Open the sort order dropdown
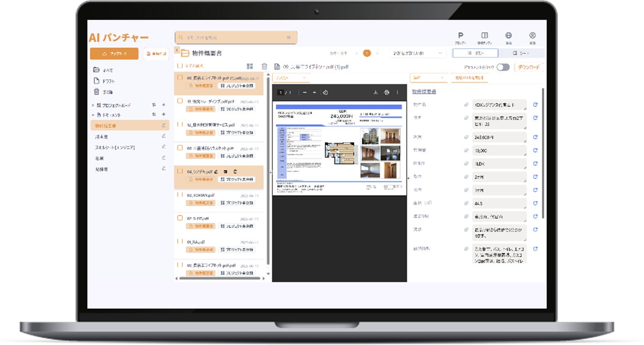The image size is (644, 345). click(417, 53)
